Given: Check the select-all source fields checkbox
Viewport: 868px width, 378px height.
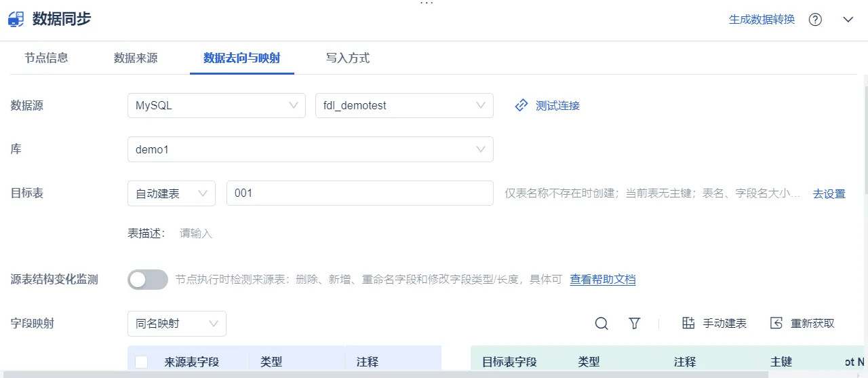Looking at the screenshot, I should click(141, 362).
